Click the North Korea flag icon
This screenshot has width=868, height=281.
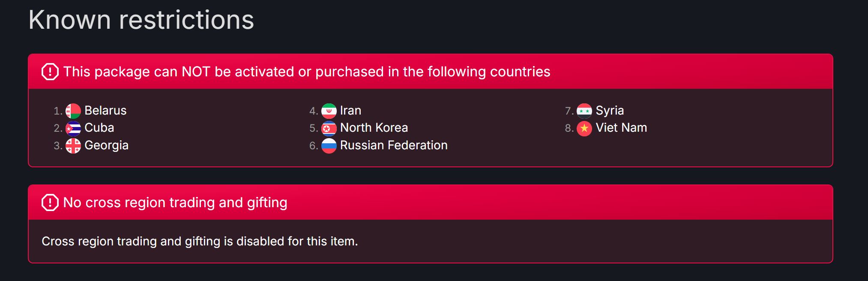[x=329, y=128]
